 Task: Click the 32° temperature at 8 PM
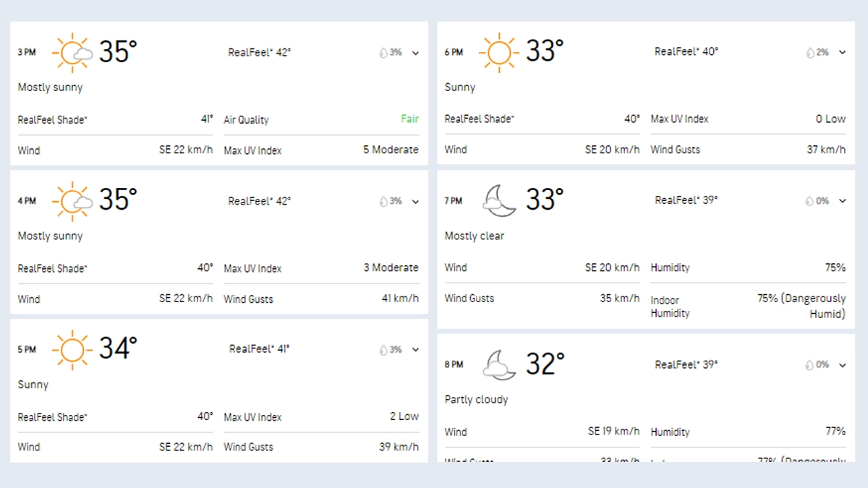point(545,364)
